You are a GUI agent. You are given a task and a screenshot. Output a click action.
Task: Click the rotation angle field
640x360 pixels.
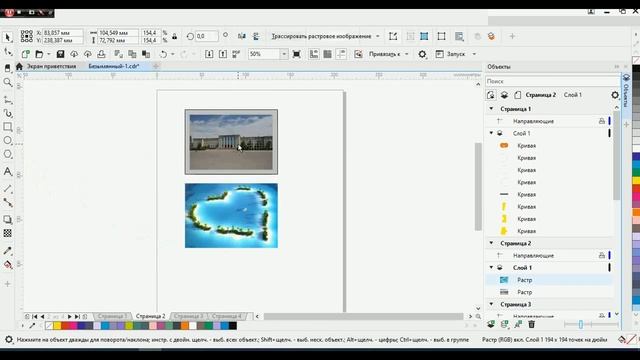click(206, 36)
